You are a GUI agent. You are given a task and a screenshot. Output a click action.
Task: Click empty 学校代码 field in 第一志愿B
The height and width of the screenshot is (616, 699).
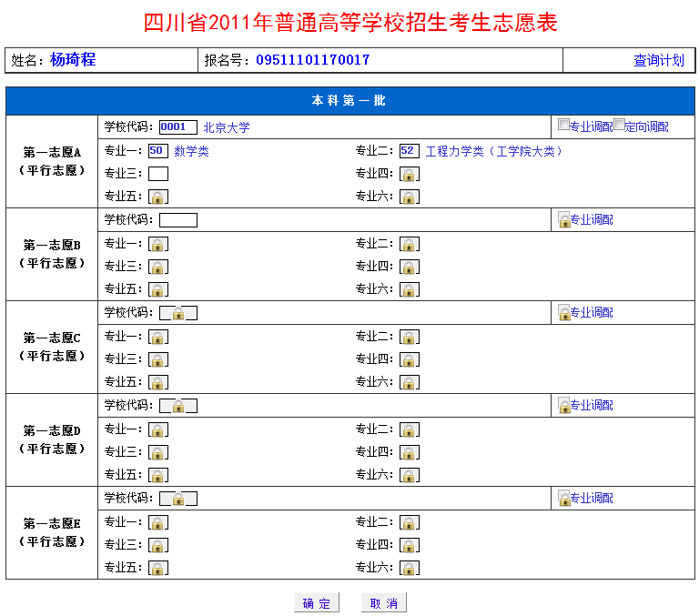[x=177, y=220]
